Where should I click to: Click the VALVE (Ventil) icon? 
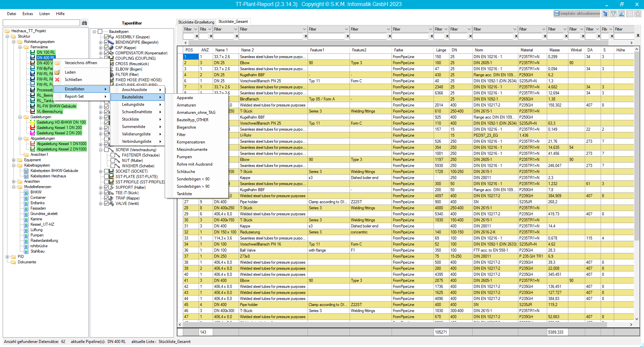(112, 204)
